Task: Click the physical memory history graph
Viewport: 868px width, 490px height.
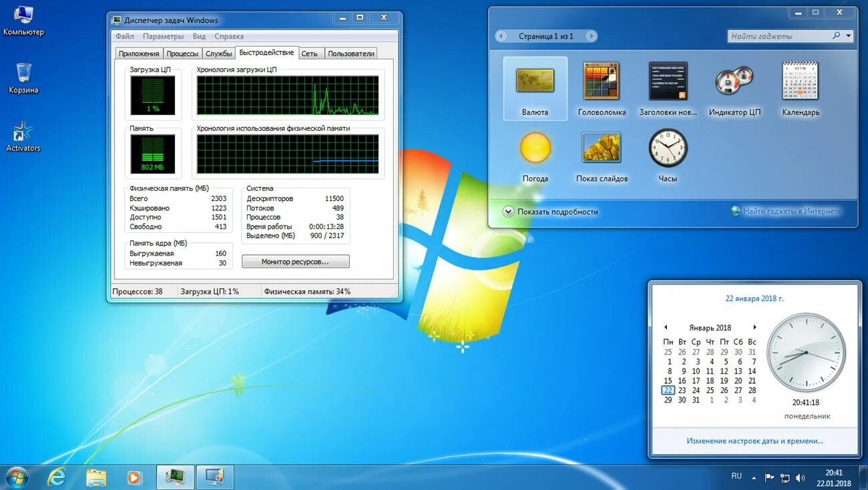Action: [287, 154]
